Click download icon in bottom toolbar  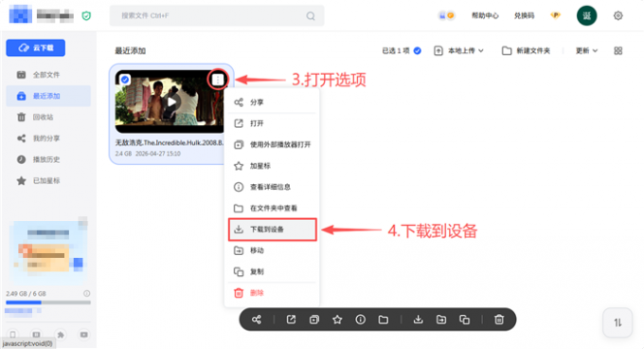(x=418, y=320)
